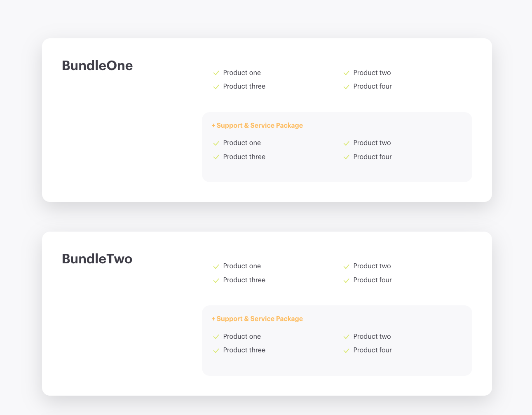Click checkmark beside BundleTwo support Product four

(346, 350)
